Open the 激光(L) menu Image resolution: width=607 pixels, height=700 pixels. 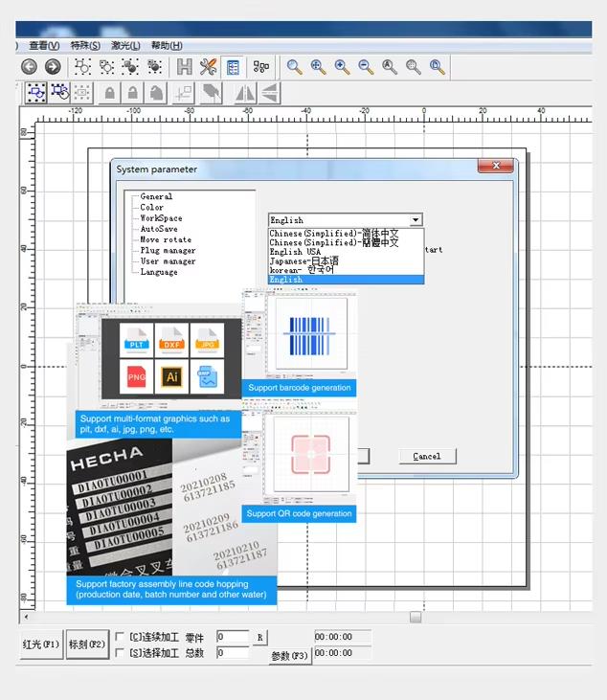[x=124, y=45]
